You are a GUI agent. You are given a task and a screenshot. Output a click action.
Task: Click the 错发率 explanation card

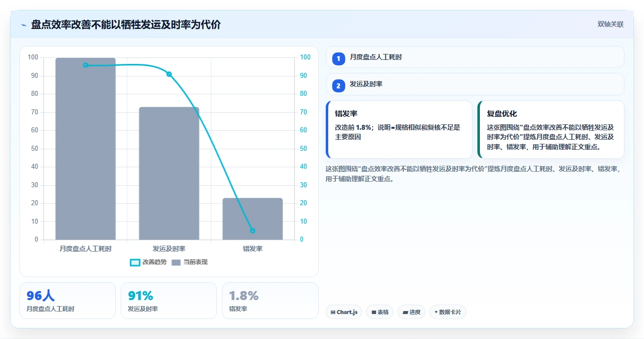[399, 130]
